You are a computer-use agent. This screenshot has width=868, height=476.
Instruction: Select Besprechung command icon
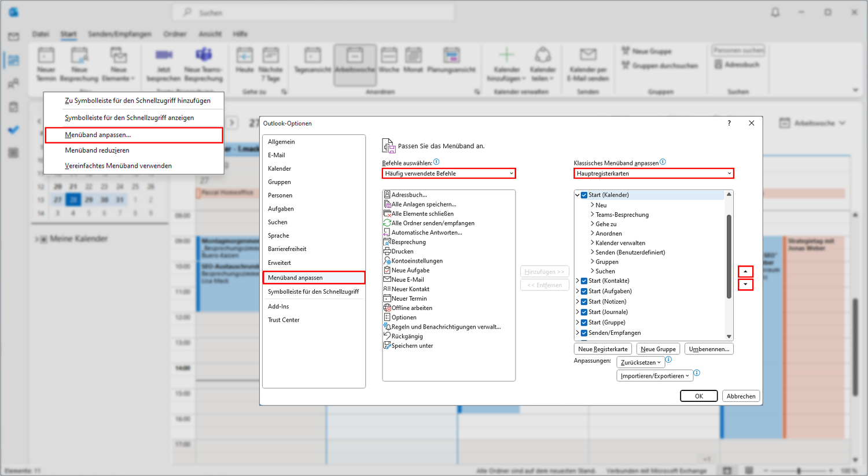387,242
